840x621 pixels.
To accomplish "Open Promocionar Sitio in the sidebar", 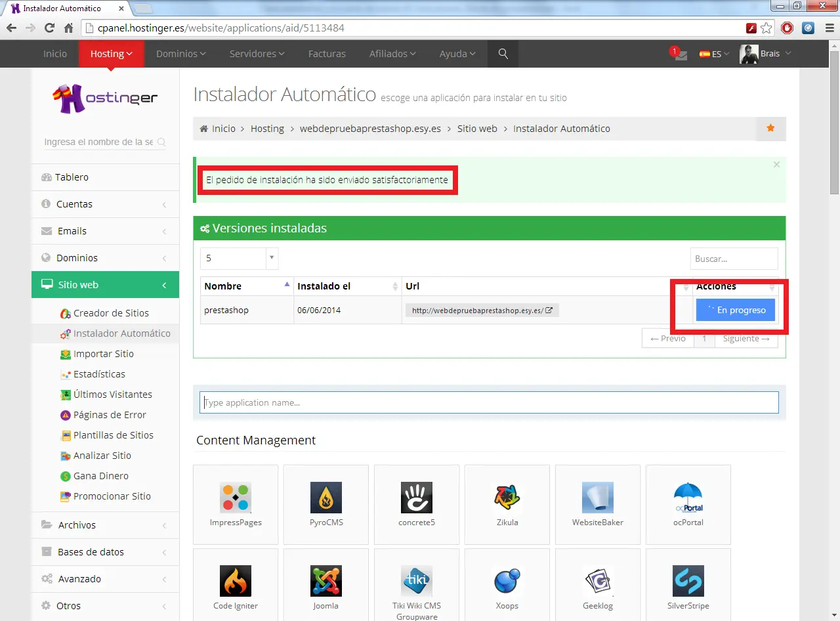I will click(x=106, y=496).
